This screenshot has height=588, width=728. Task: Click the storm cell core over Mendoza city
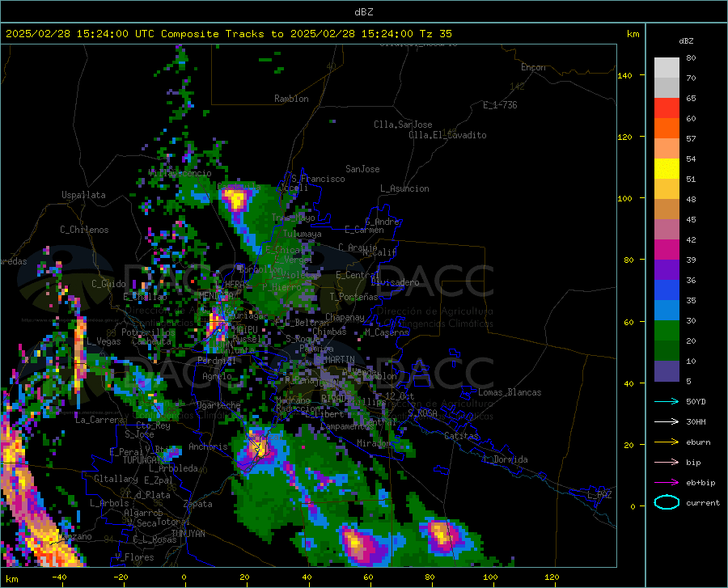tap(215, 324)
